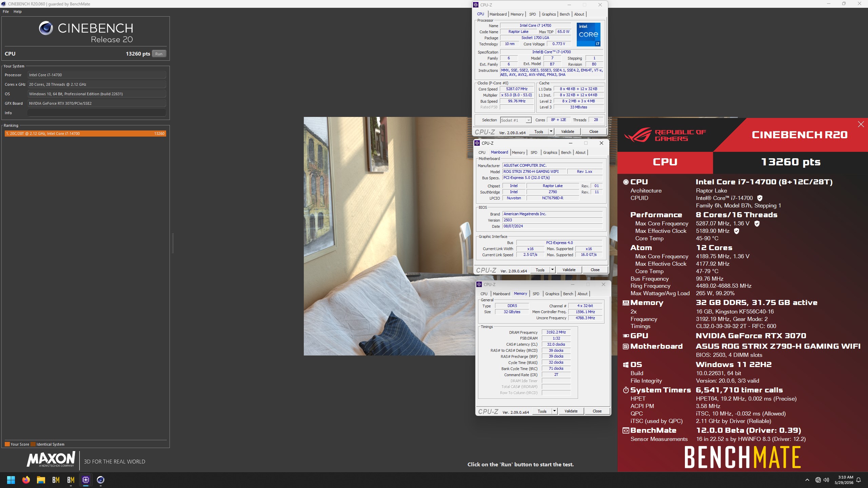Click the Tools button in the Memory CPU-Z window
Screen dimensions: 868x488
click(542, 411)
